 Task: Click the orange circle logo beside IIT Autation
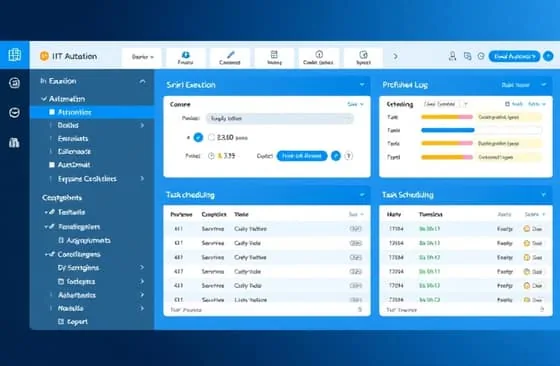click(44, 56)
